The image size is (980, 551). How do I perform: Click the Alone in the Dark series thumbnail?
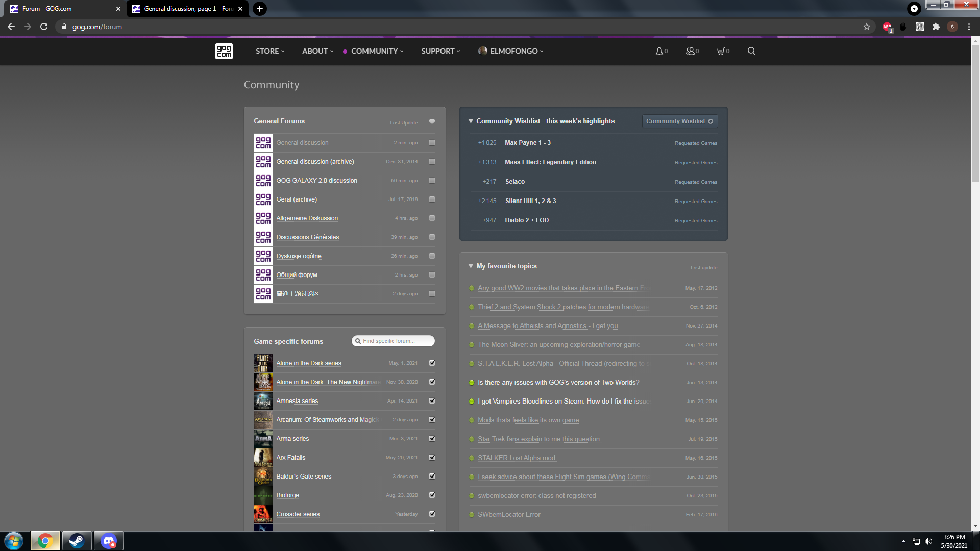click(x=263, y=363)
